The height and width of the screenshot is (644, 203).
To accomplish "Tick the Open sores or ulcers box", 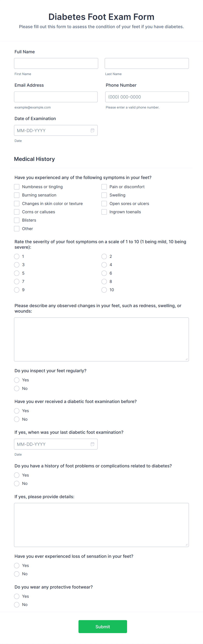I will pyautogui.click(x=104, y=203).
